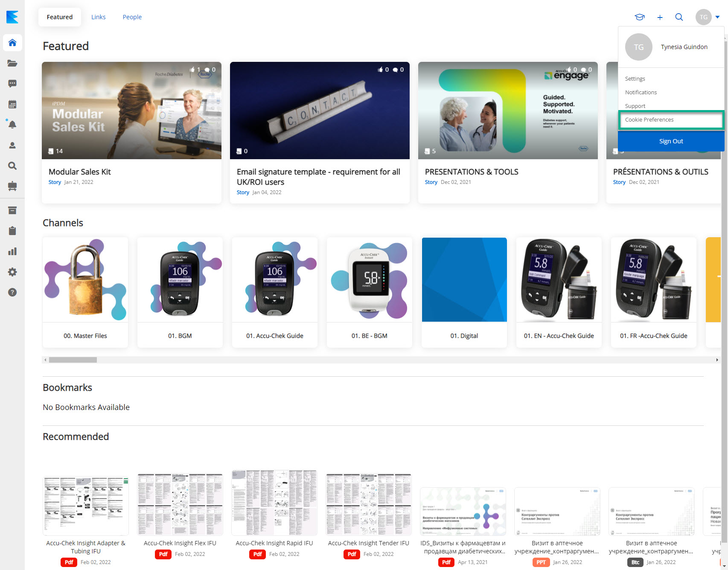
Task: Open the folder content icon in sidebar
Action: [12, 63]
